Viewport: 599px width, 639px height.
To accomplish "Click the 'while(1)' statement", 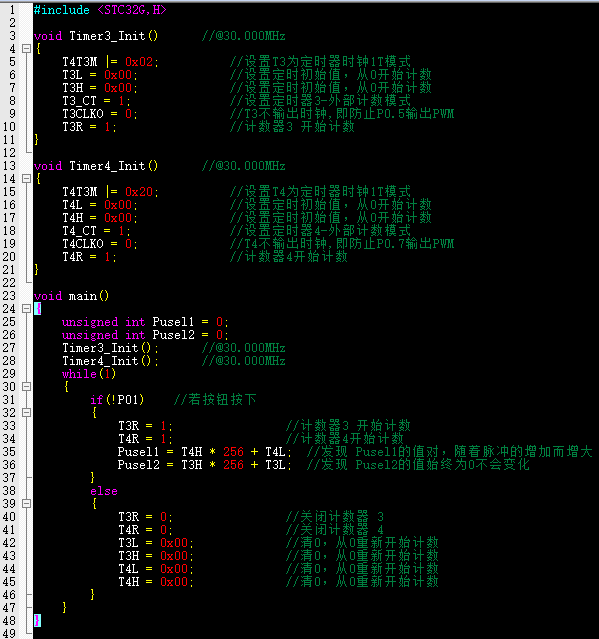I will 89,374.
